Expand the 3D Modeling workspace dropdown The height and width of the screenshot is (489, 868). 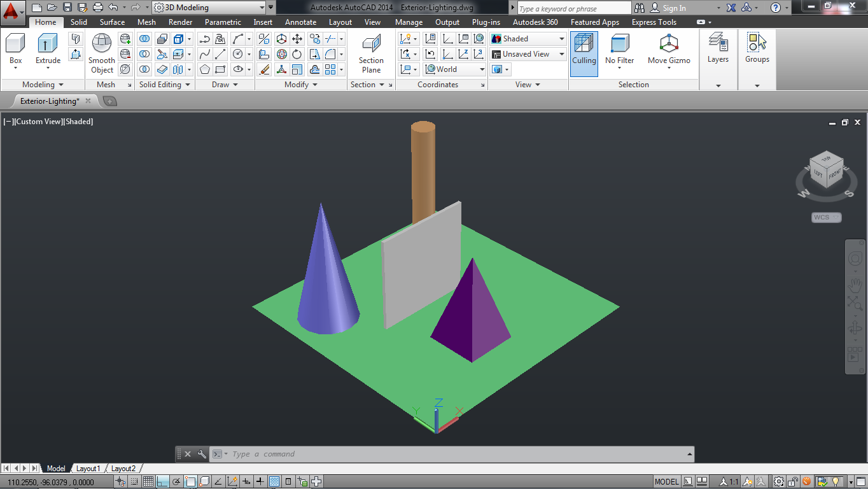pyautogui.click(x=262, y=8)
